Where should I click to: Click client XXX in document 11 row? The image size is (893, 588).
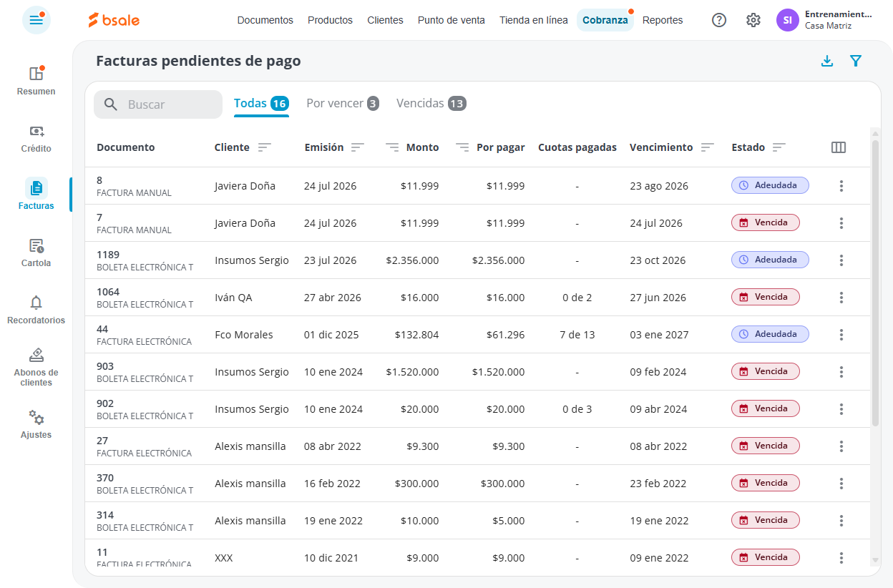point(223,558)
